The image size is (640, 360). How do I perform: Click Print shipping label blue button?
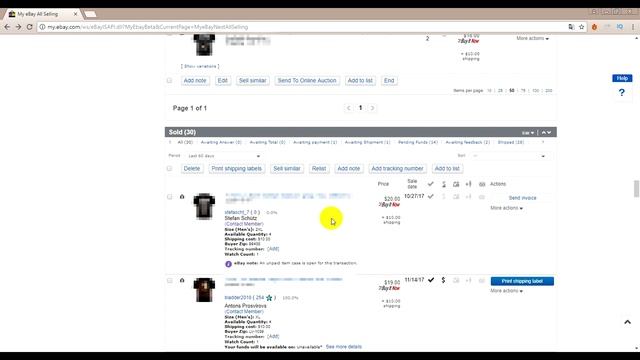click(x=522, y=281)
